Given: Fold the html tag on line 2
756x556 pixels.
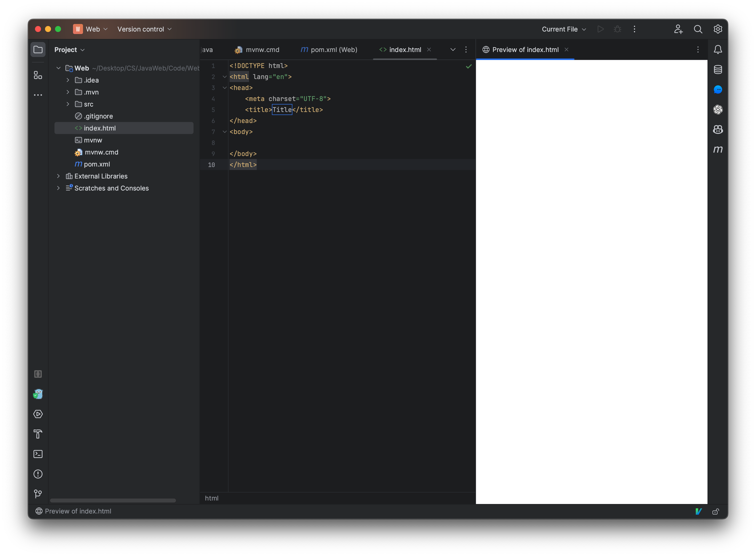Looking at the screenshot, I should click(224, 77).
